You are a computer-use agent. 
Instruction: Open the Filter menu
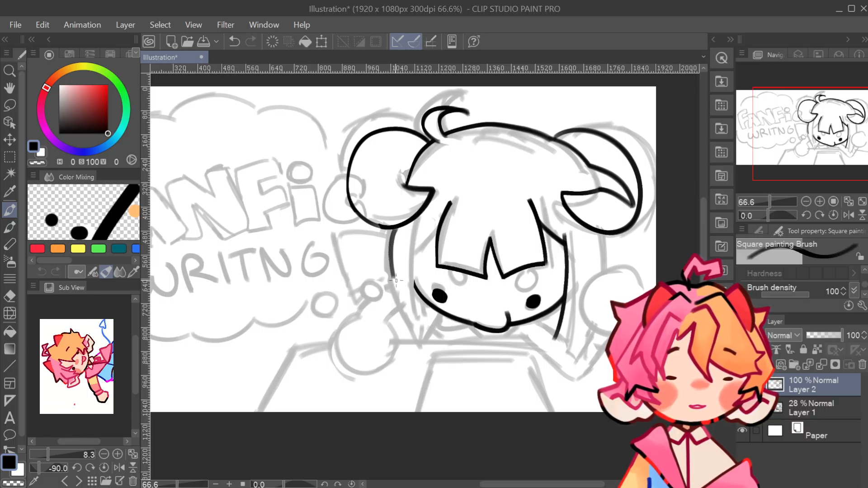[225, 25]
